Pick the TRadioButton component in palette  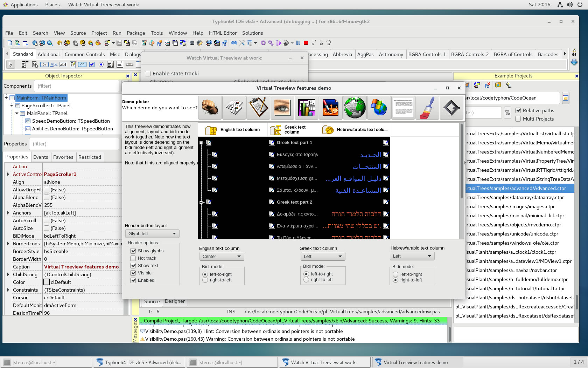tap(101, 64)
